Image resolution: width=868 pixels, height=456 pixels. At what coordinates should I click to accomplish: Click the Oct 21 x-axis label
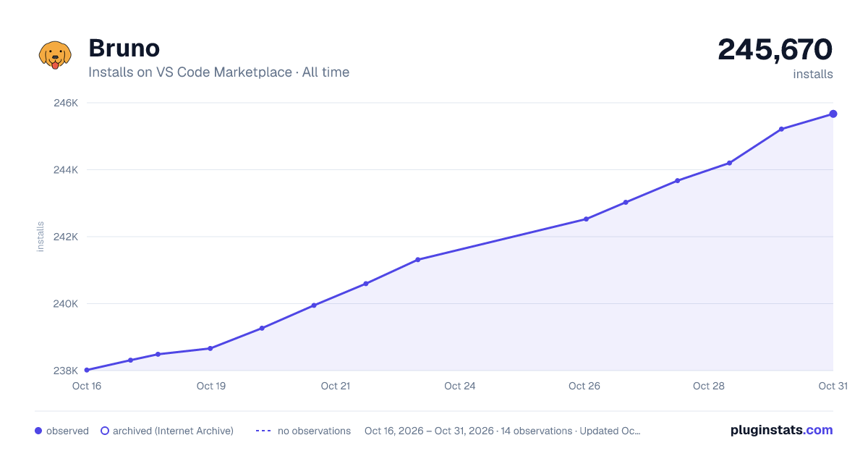tap(336, 386)
